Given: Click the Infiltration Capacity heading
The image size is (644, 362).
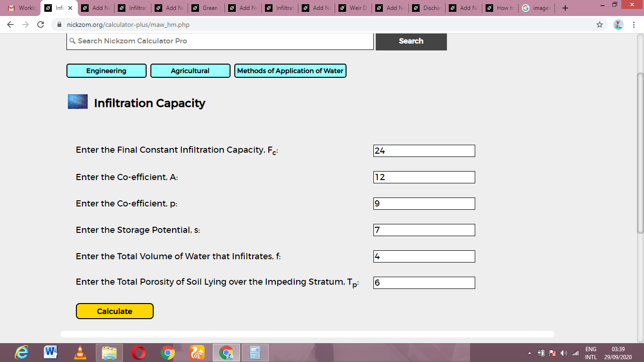Looking at the screenshot, I should 149,103.
